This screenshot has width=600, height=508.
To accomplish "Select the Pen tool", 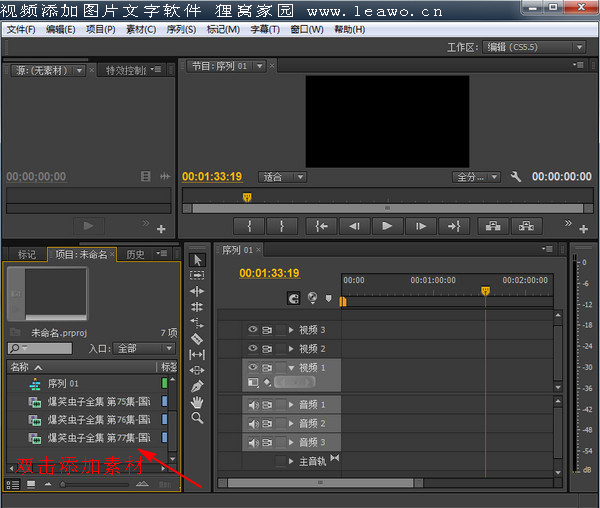I will coord(197,386).
